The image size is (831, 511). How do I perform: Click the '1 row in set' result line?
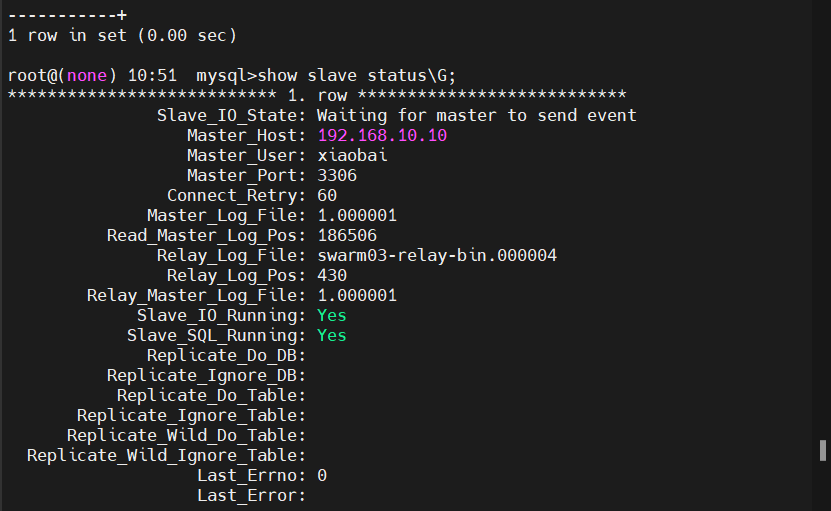click(122, 36)
